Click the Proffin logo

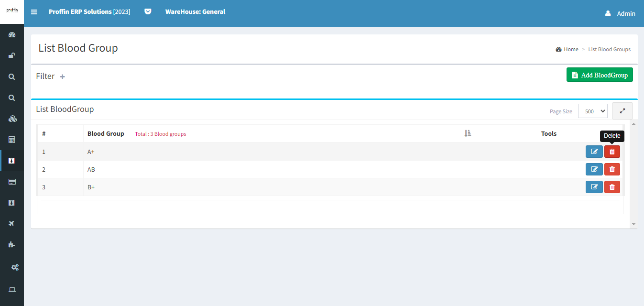pyautogui.click(x=12, y=10)
